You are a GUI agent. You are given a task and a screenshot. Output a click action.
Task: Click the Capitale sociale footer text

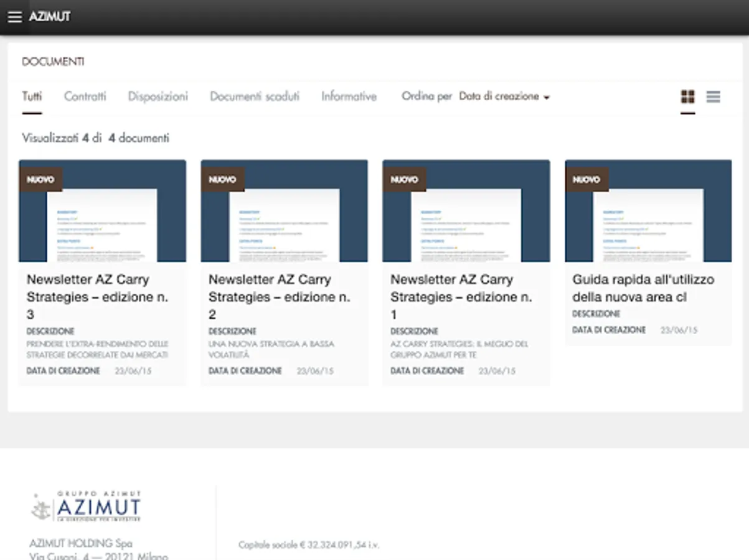point(309,545)
